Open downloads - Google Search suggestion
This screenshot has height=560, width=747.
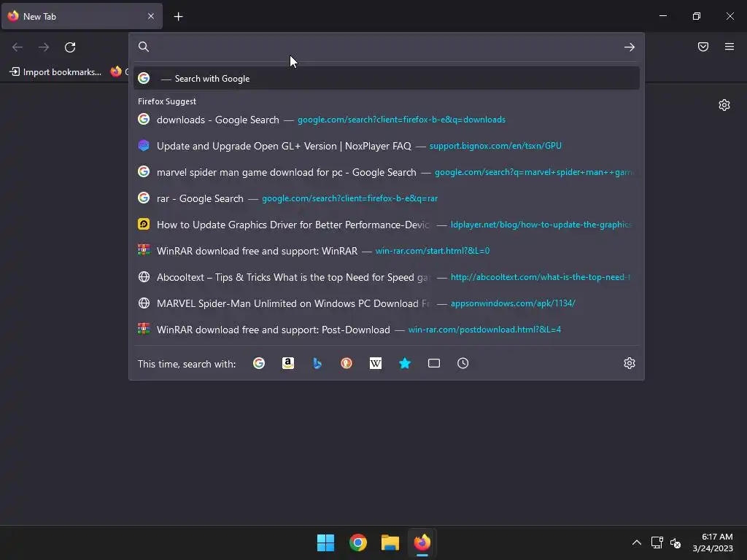(x=387, y=120)
